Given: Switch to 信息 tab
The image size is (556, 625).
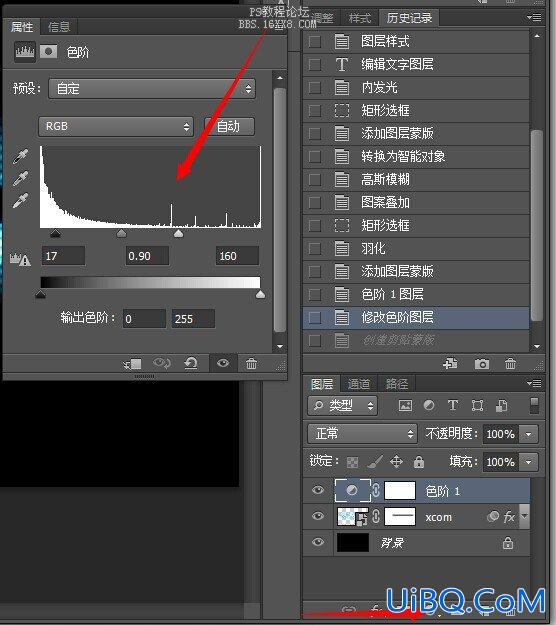Looking at the screenshot, I should coord(59,27).
